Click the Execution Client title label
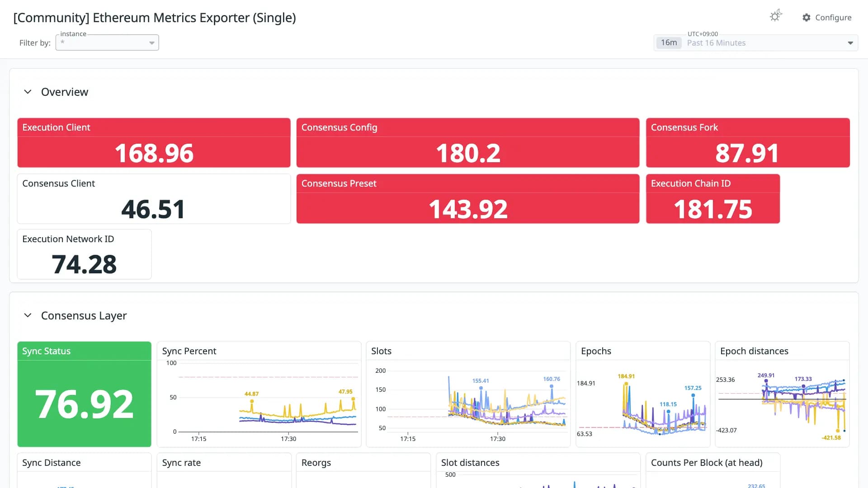 (x=56, y=127)
